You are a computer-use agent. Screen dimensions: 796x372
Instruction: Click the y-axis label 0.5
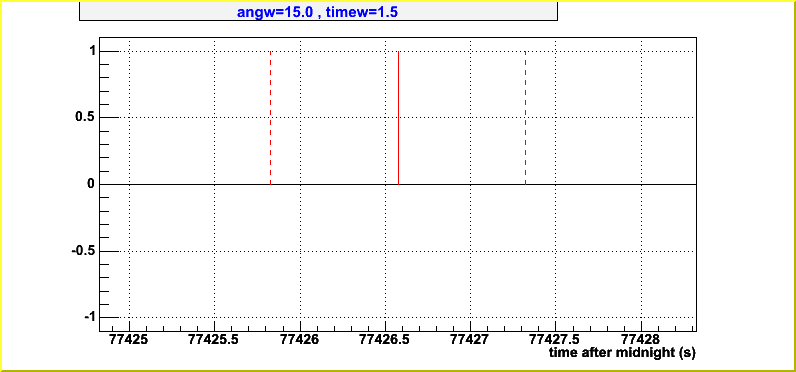pos(84,118)
